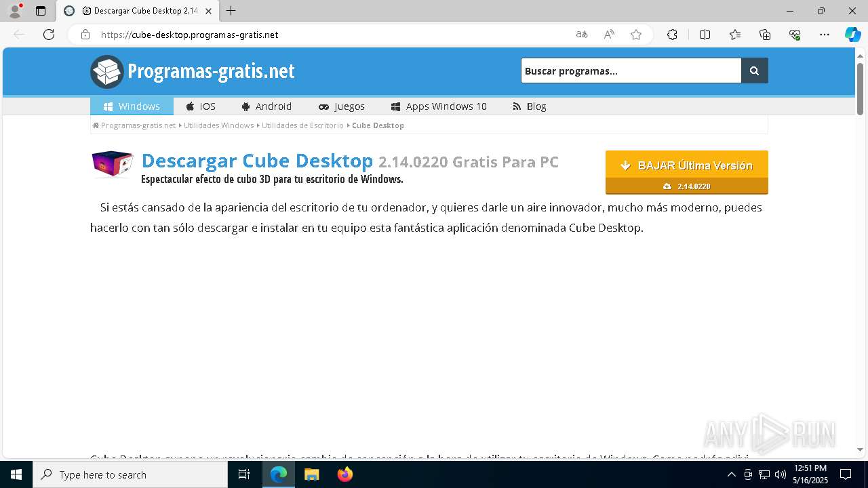Open File Explorer from taskbar
Viewport: 868px width, 488px height.
point(312,474)
